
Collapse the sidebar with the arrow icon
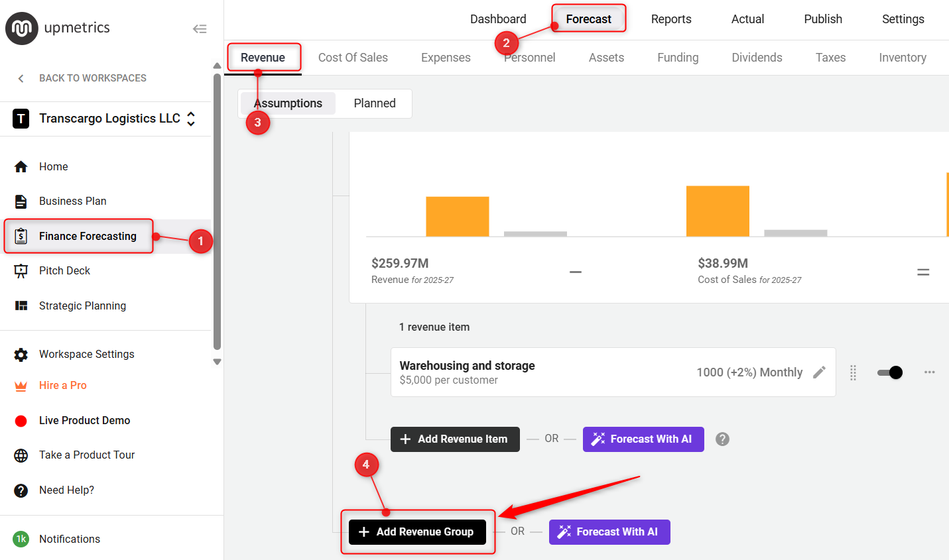[200, 28]
